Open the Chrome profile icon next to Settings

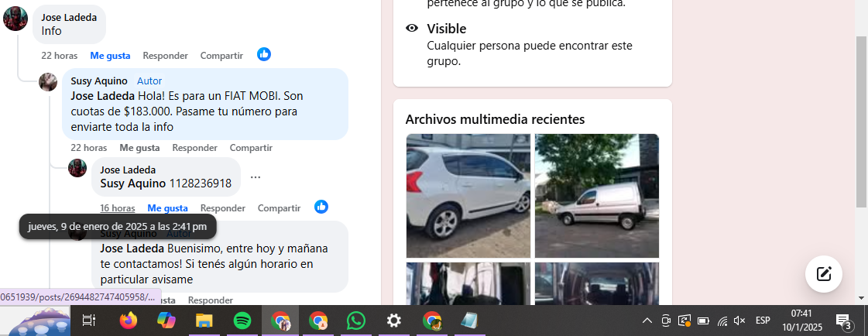(432, 321)
